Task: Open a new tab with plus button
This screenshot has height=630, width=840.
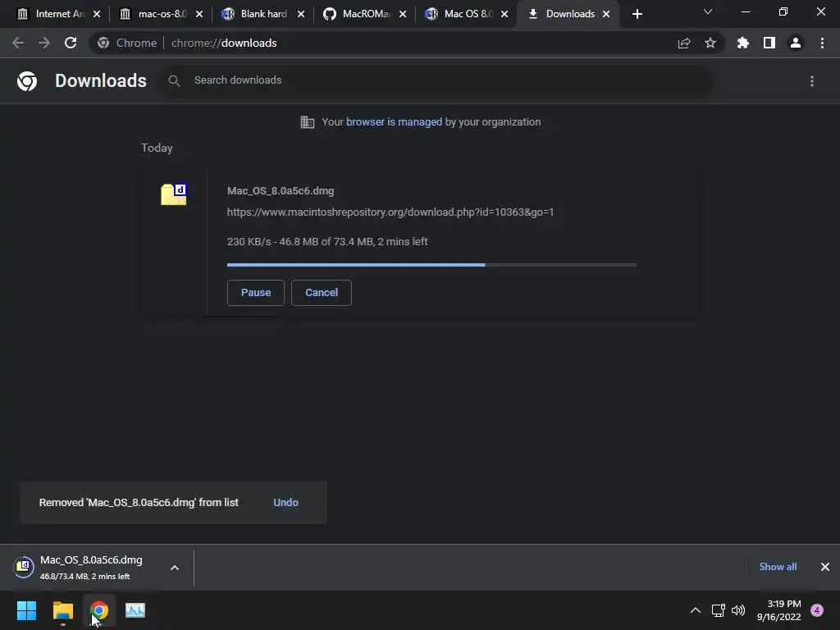Action: [637, 14]
